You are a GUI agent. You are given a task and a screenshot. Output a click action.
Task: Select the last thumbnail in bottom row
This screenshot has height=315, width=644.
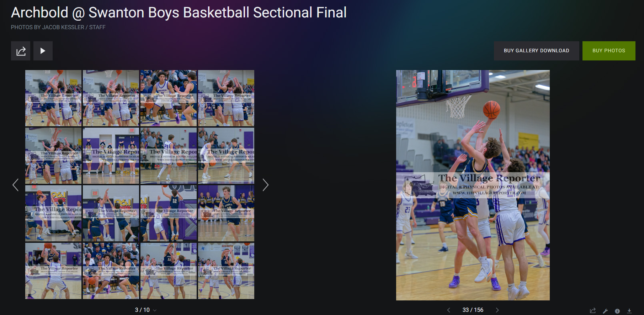[226, 271]
